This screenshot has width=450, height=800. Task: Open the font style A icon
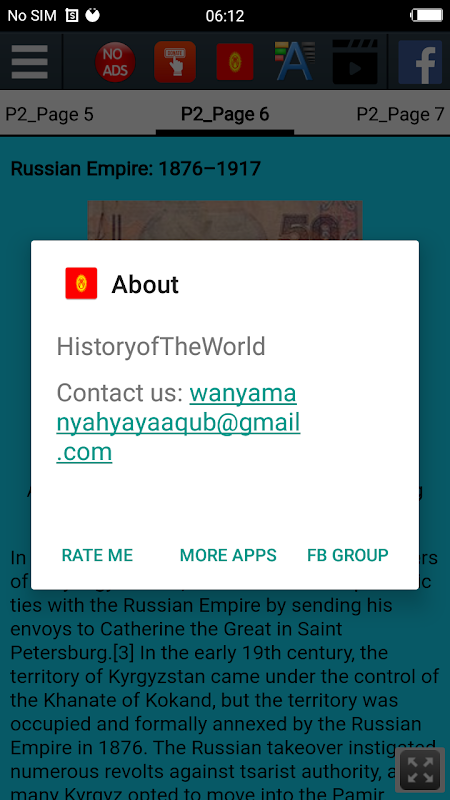295,62
